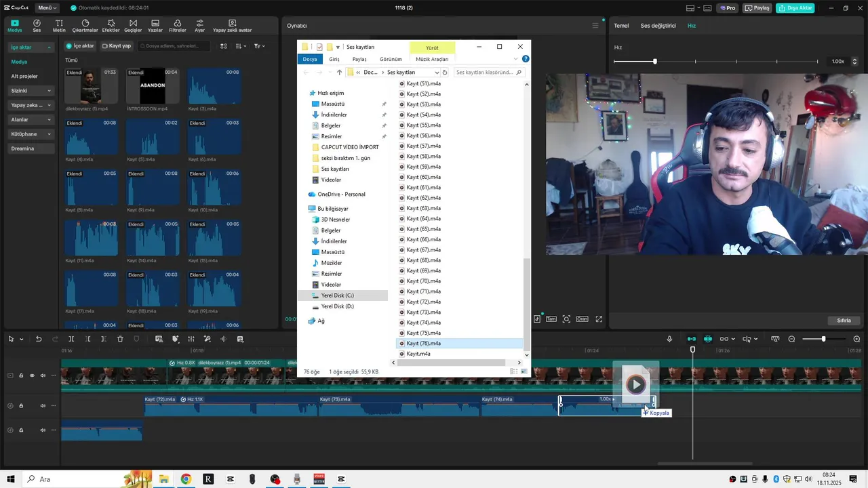868x488 pixels.
Task: Open File Explorer help question mark
Action: tap(526, 59)
